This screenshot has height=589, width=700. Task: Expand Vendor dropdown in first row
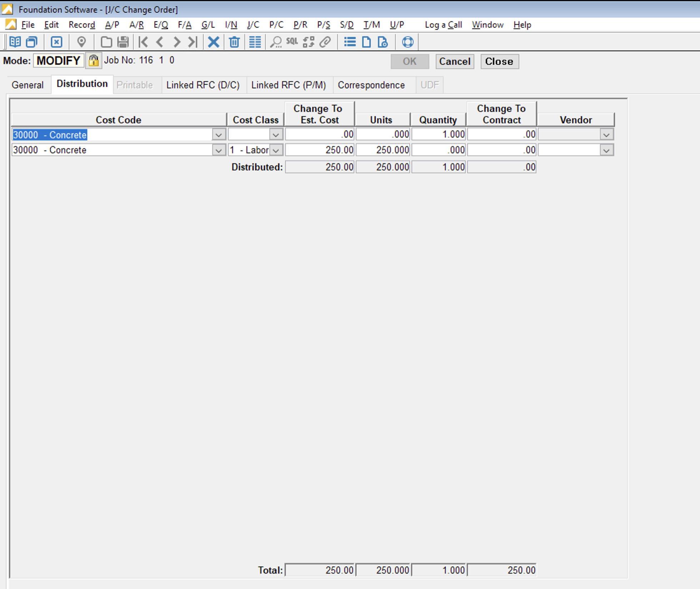pos(606,135)
